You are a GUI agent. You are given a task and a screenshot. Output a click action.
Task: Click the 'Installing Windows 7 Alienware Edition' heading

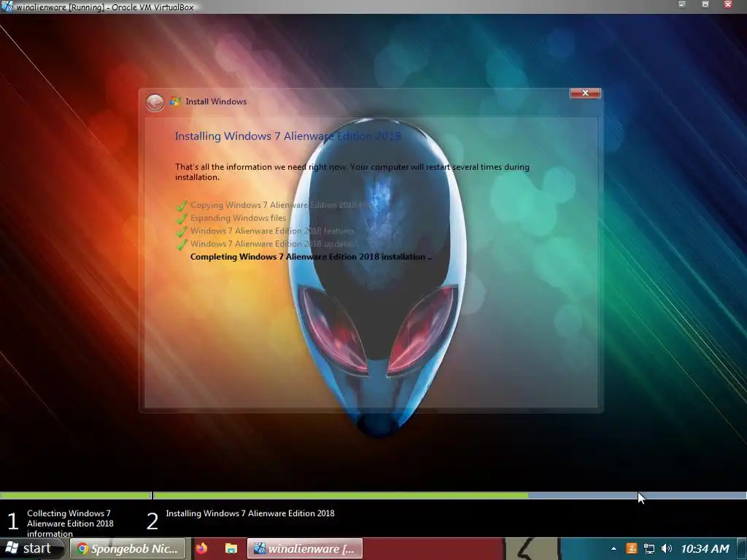[287, 136]
